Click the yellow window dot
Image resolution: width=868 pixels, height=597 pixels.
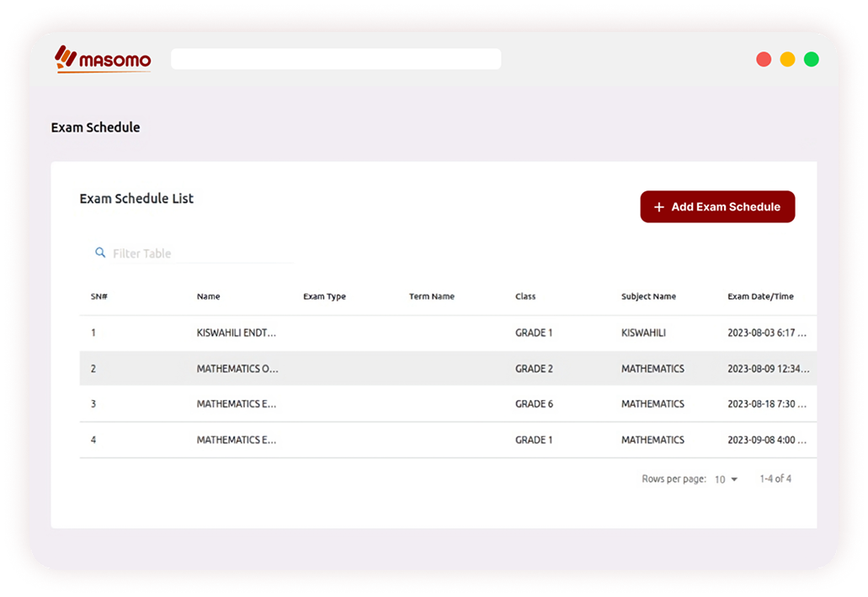[x=787, y=59]
